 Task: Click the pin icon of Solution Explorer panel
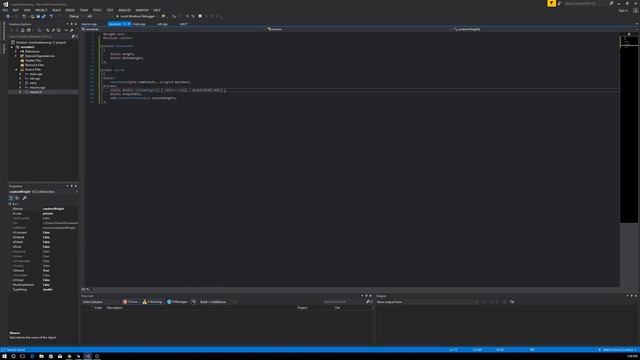click(71, 24)
